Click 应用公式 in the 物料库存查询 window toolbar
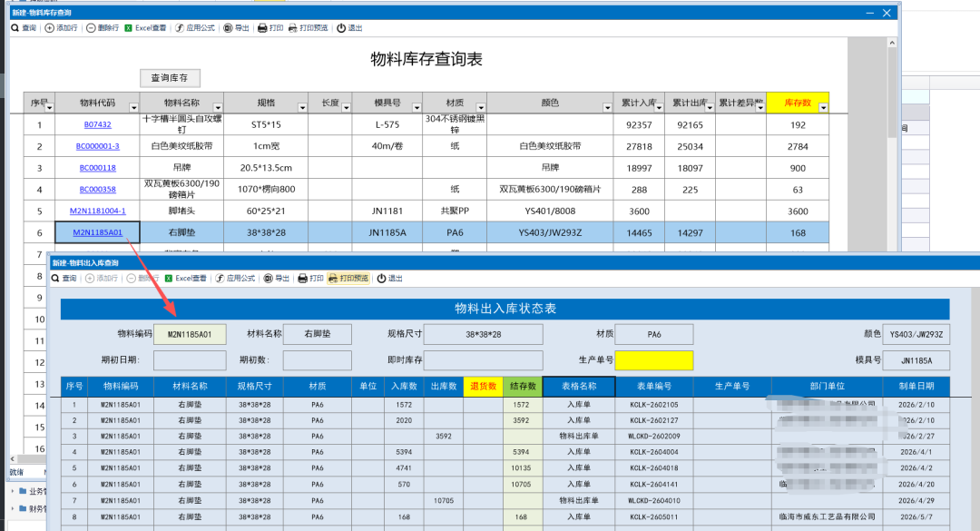980x531 pixels. [x=195, y=28]
